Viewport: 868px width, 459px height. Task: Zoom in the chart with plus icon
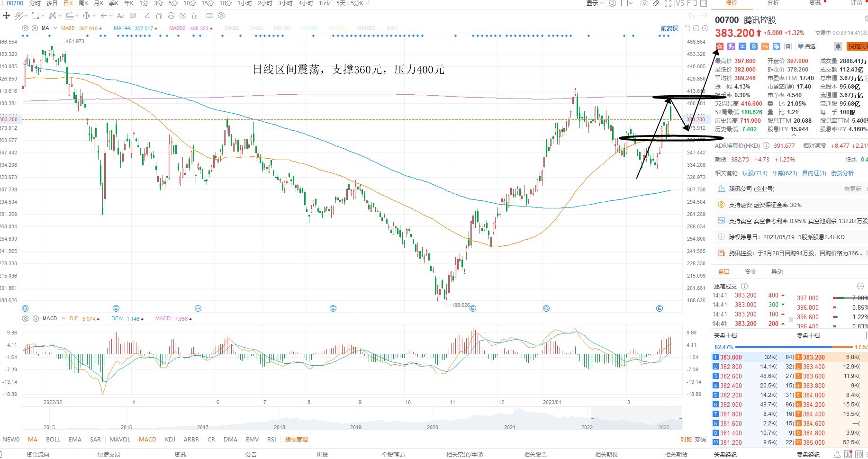[x=705, y=28]
